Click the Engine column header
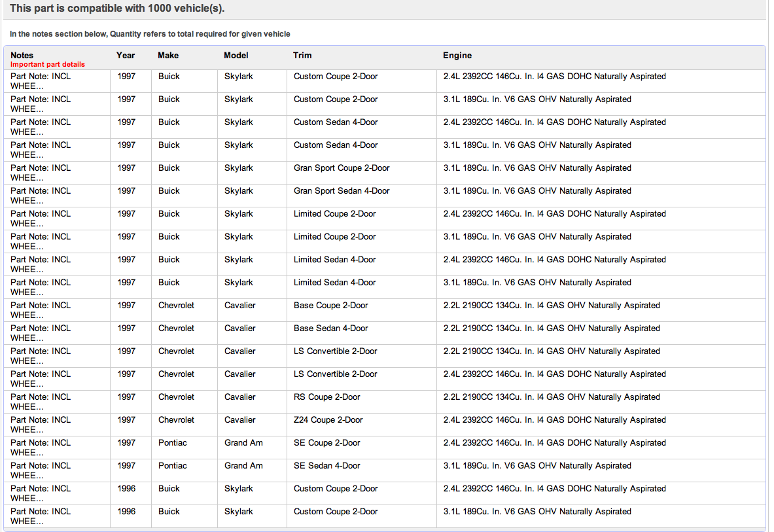This screenshot has width=774, height=532. (457, 56)
